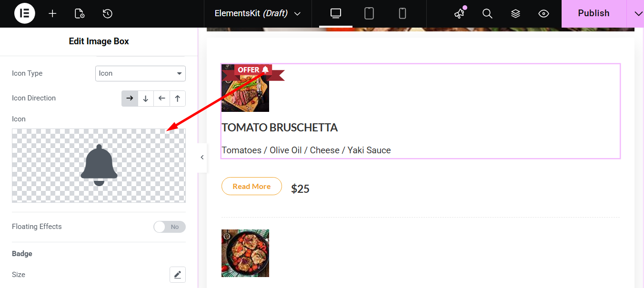Open the page settings icon
This screenshot has height=288, width=644.
[x=80, y=13]
